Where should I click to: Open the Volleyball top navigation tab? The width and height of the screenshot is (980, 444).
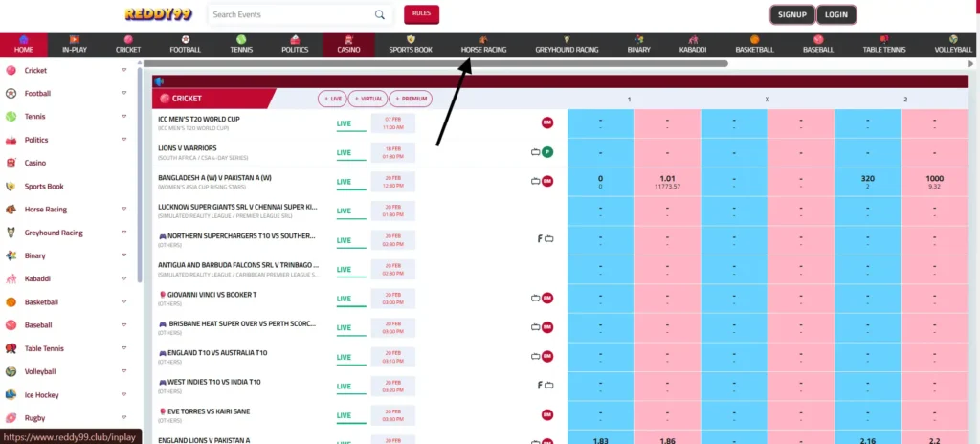click(953, 44)
